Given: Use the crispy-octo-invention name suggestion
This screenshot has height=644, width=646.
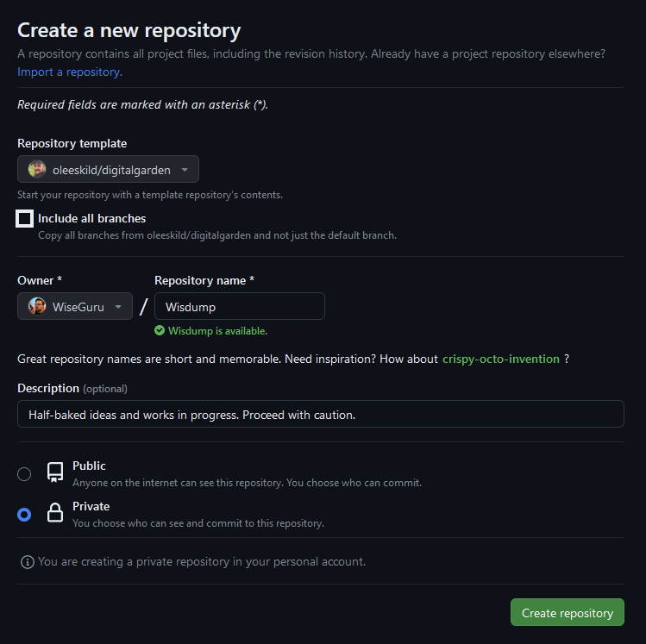Looking at the screenshot, I should 500,359.
